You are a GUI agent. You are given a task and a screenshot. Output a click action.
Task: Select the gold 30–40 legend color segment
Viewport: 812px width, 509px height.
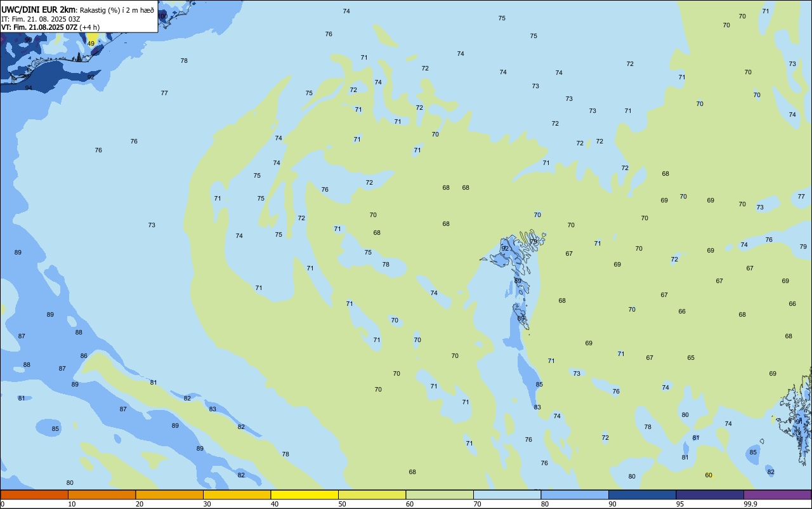click(237, 494)
